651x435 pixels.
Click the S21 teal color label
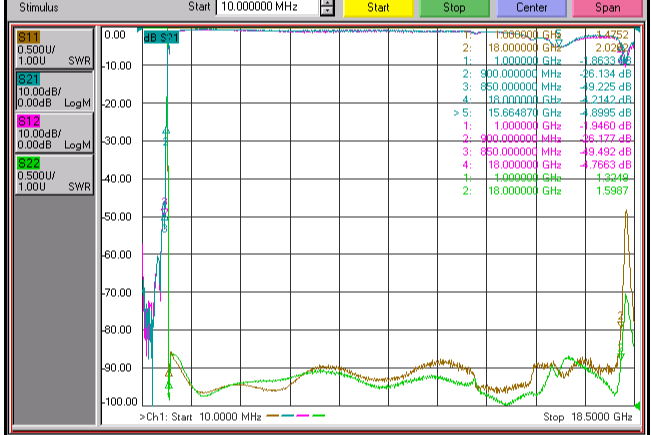click(28, 79)
